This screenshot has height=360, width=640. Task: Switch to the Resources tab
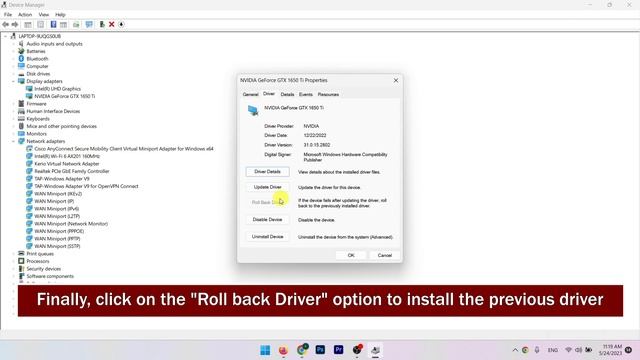328,94
